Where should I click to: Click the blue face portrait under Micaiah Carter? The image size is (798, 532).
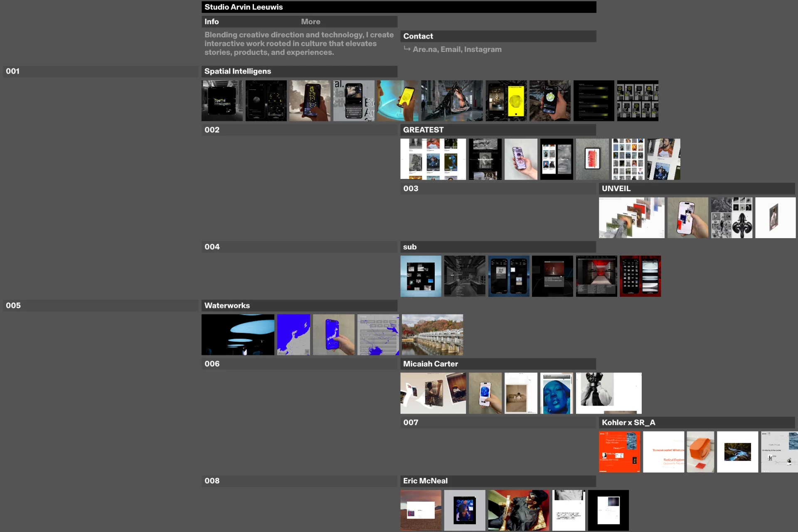coord(557,393)
